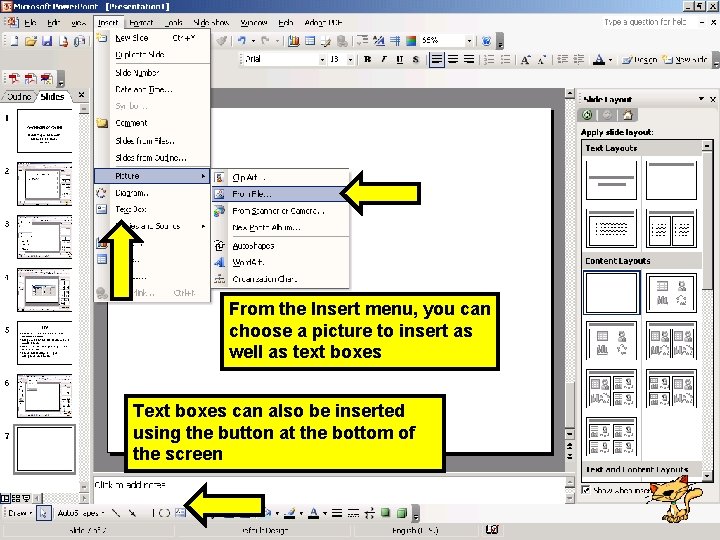Screen dimensions: 720x540
Task: Click the Insert Chart icon
Action: 294,41
